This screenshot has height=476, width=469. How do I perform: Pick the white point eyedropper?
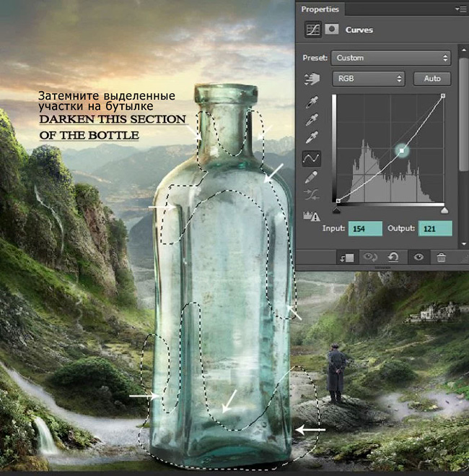[312, 137]
